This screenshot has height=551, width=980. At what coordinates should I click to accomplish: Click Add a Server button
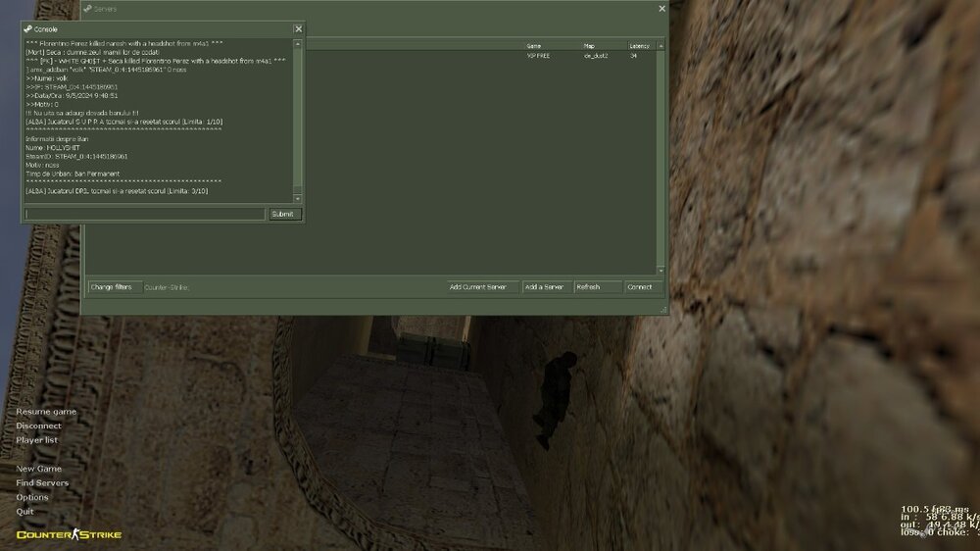pyautogui.click(x=544, y=287)
